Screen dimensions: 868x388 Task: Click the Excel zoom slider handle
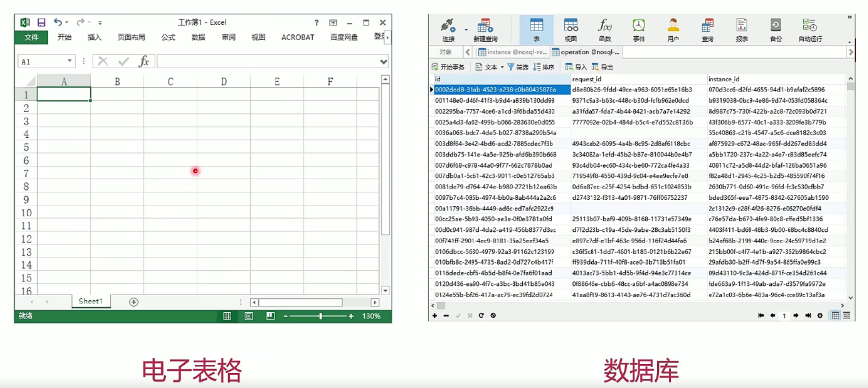click(320, 316)
